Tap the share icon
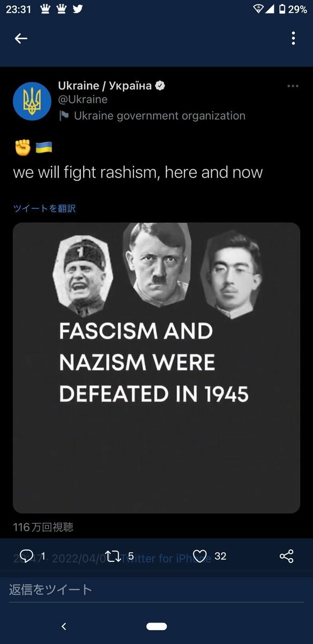The image size is (313, 644). click(287, 556)
